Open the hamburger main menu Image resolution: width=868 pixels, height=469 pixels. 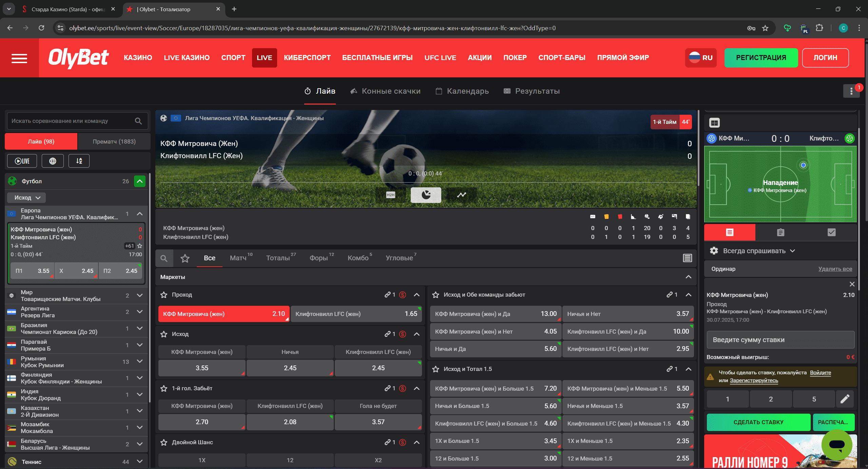(x=19, y=58)
